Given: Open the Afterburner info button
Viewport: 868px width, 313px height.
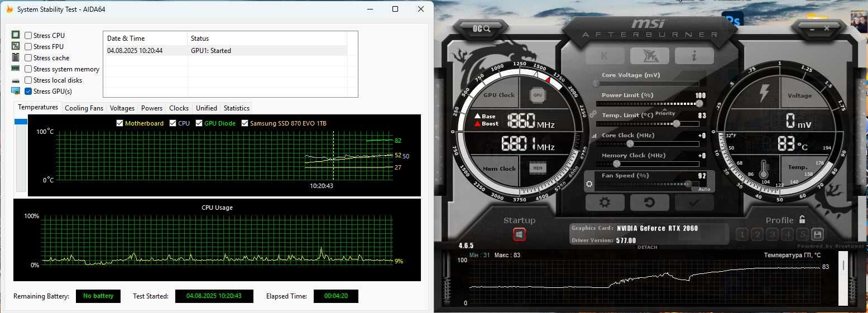Looking at the screenshot, I should 694,56.
